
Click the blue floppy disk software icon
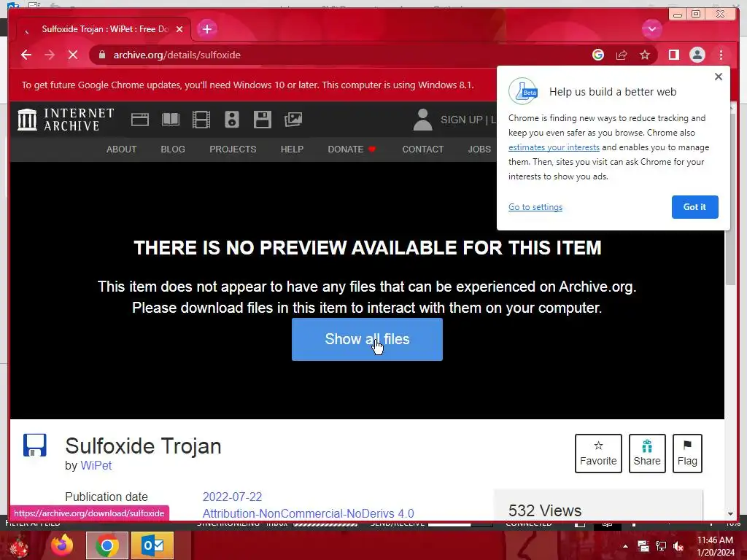[35, 446]
